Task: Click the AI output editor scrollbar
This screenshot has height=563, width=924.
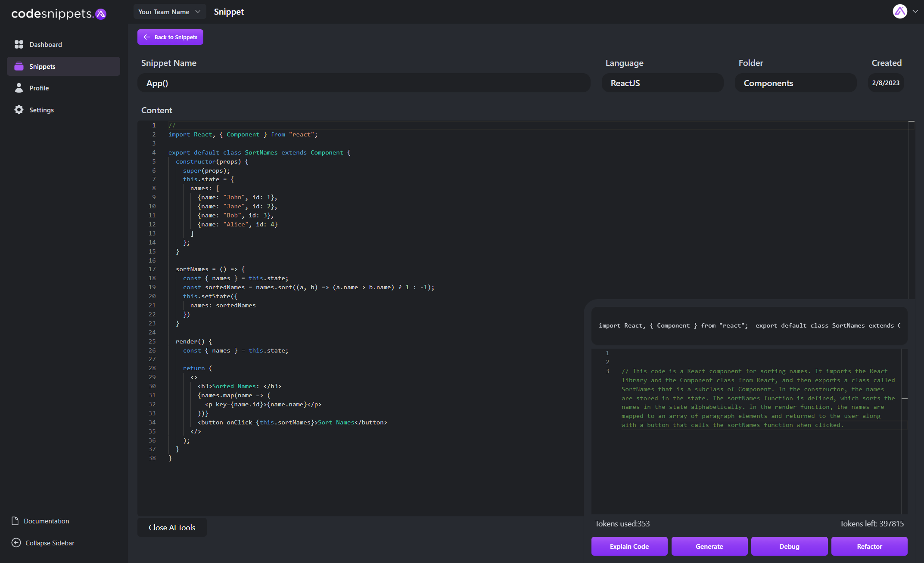Action: pos(905,431)
